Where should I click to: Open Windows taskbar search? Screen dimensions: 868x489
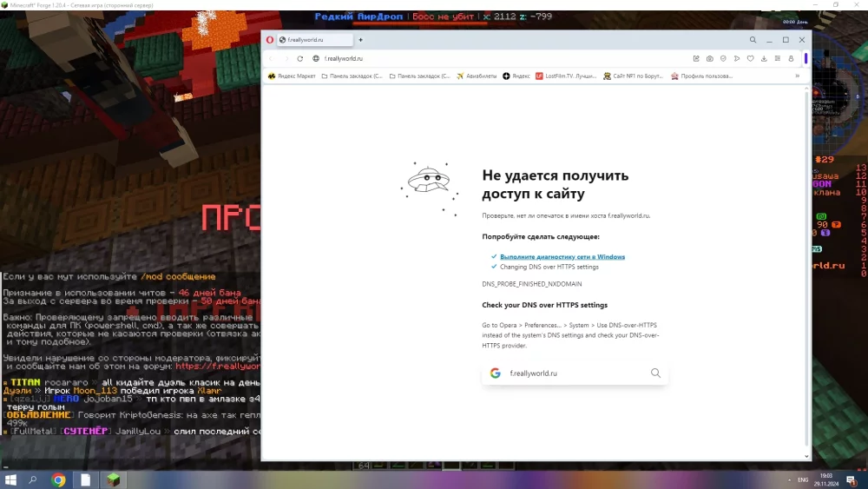click(x=33, y=479)
